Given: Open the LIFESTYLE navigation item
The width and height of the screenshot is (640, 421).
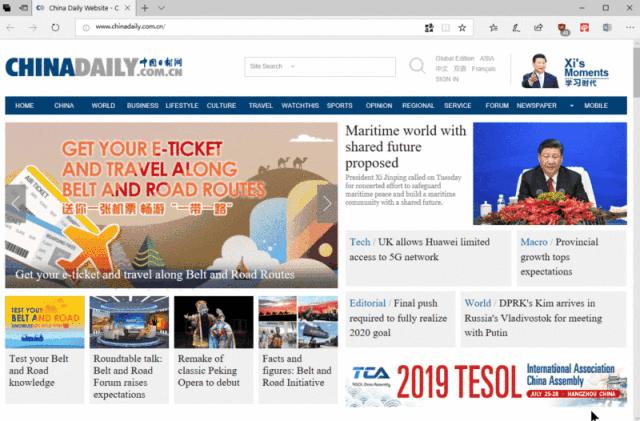Looking at the screenshot, I should pos(182,105).
